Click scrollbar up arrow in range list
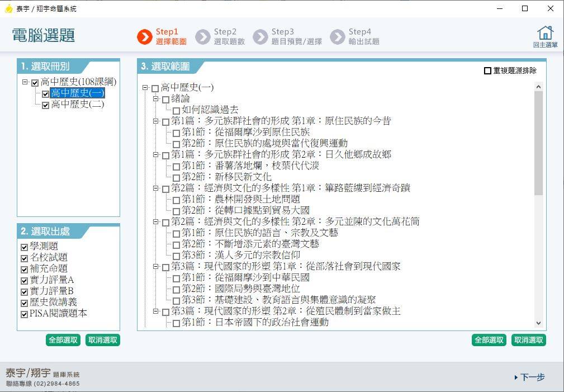This screenshot has width=564, height=392. click(x=538, y=87)
